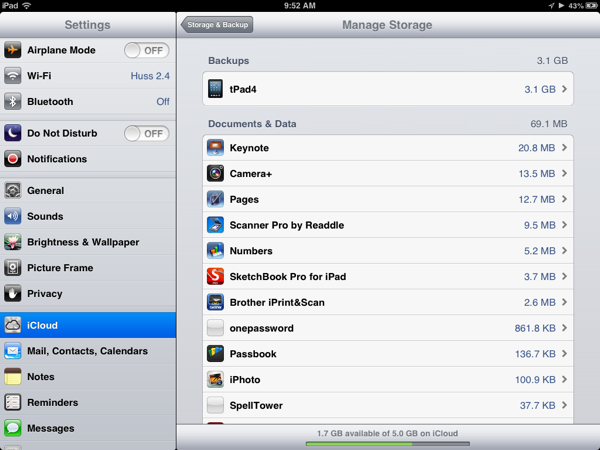Tap the SketchBook Pro app icon
Viewport: 600px width, 450px height.
click(215, 276)
